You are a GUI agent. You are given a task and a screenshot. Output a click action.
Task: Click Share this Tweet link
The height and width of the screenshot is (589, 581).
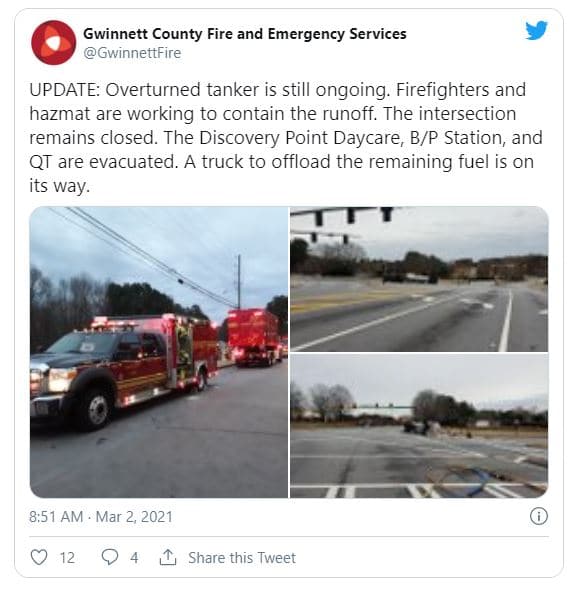tap(242, 557)
